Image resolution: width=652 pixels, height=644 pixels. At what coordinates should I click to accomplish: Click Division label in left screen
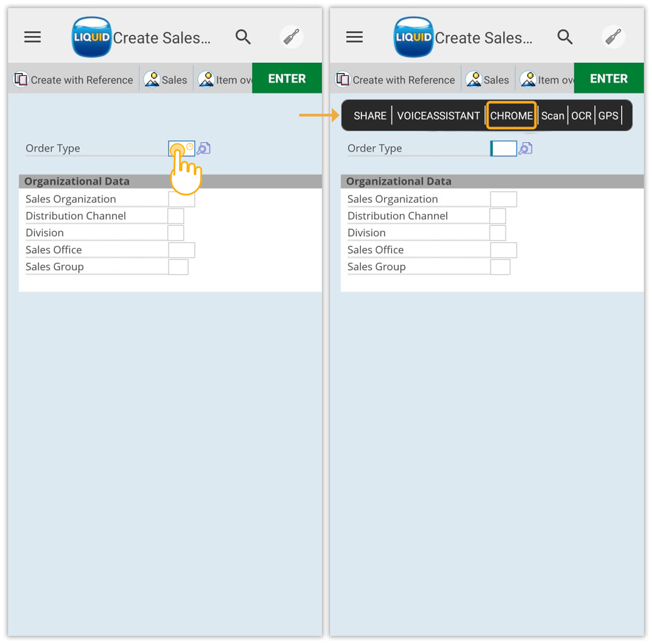(x=45, y=233)
